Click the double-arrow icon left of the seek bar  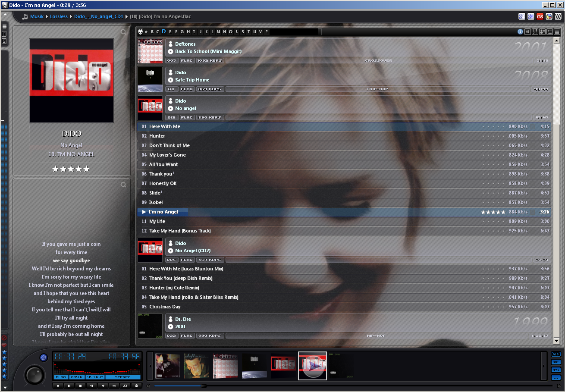click(148, 386)
